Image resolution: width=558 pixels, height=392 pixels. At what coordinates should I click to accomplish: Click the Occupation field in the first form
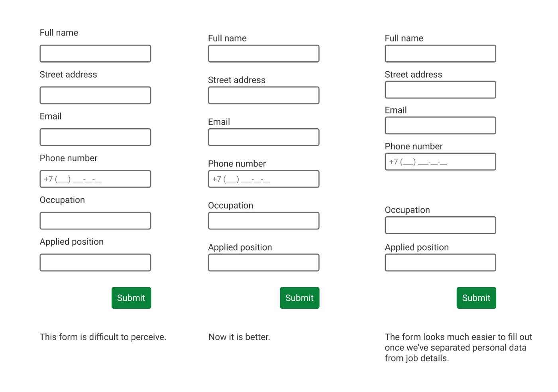pyautogui.click(x=95, y=220)
